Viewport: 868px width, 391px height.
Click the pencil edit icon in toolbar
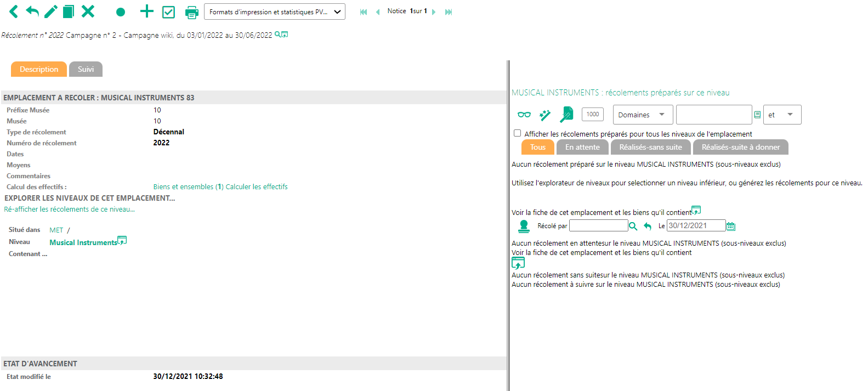click(x=50, y=12)
